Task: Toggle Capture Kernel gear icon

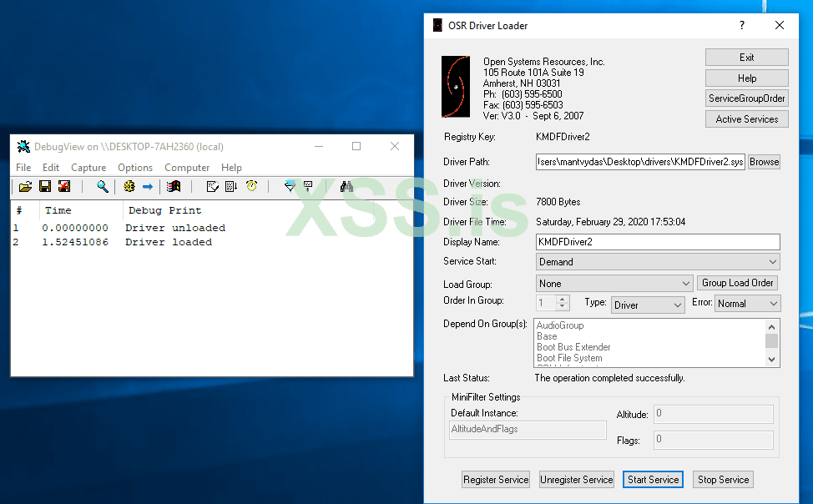Action: pyautogui.click(x=129, y=186)
